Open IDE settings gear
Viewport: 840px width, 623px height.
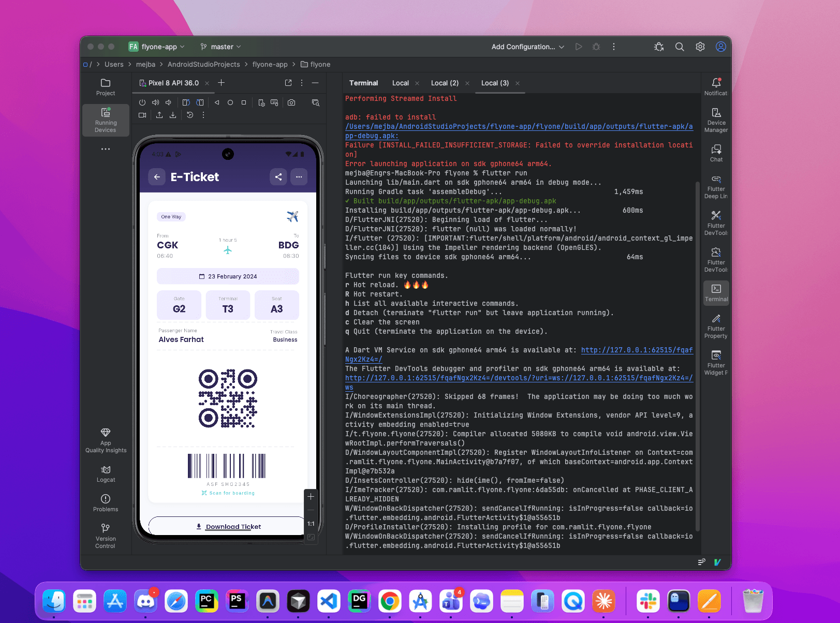click(700, 47)
